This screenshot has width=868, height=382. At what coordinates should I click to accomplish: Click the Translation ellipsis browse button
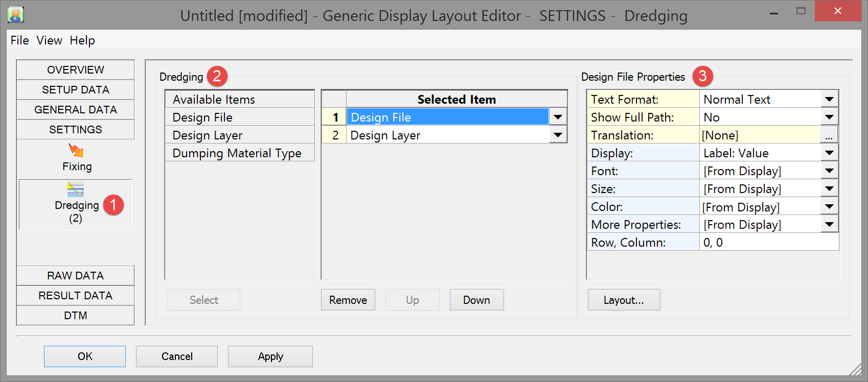point(829,135)
